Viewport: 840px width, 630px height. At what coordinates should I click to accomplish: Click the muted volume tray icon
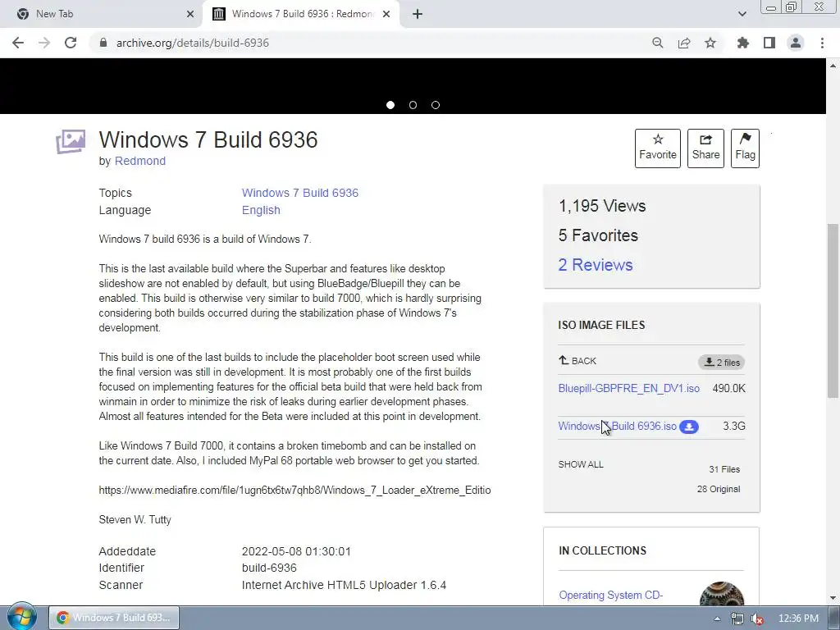(757, 619)
